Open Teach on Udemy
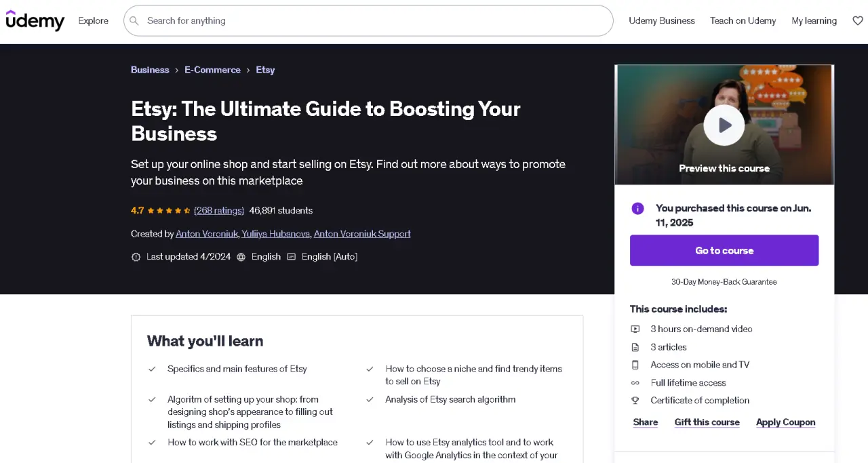Screen dimensions: 868x463 pyautogui.click(x=743, y=21)
